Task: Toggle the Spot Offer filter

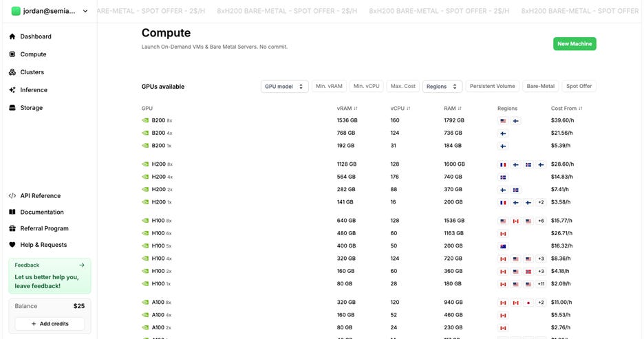Action: [579, 86]
